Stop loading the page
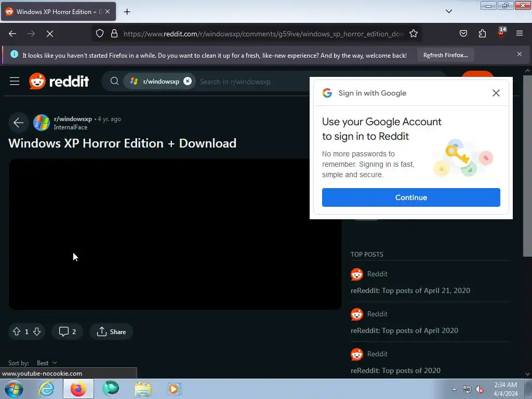Image resolution: width=532 pixels, height=399 pixels. 50,34
